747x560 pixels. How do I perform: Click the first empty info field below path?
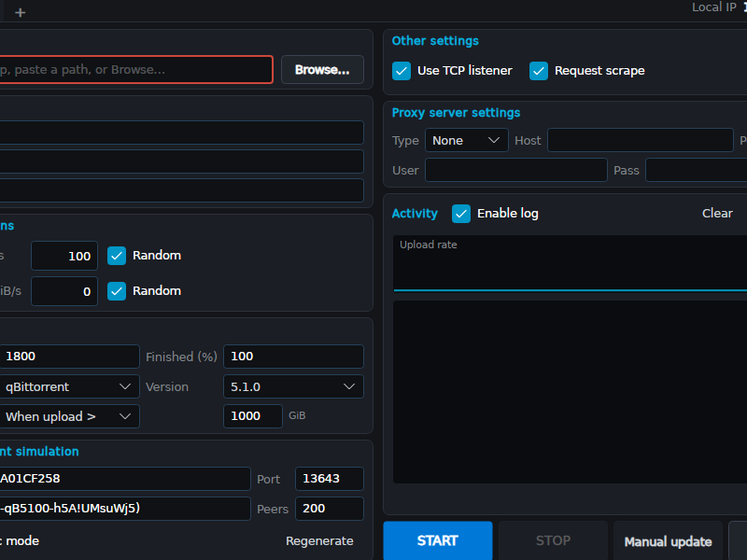point(181,133)
